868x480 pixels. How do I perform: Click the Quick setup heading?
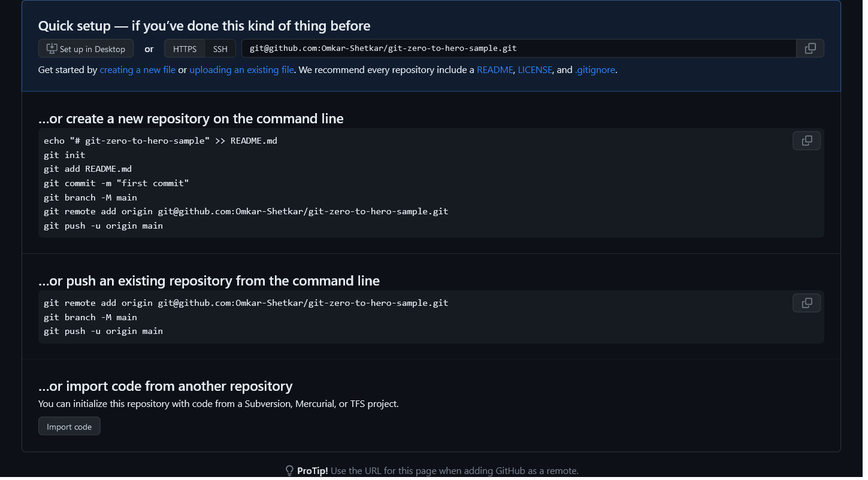[204, 26]
